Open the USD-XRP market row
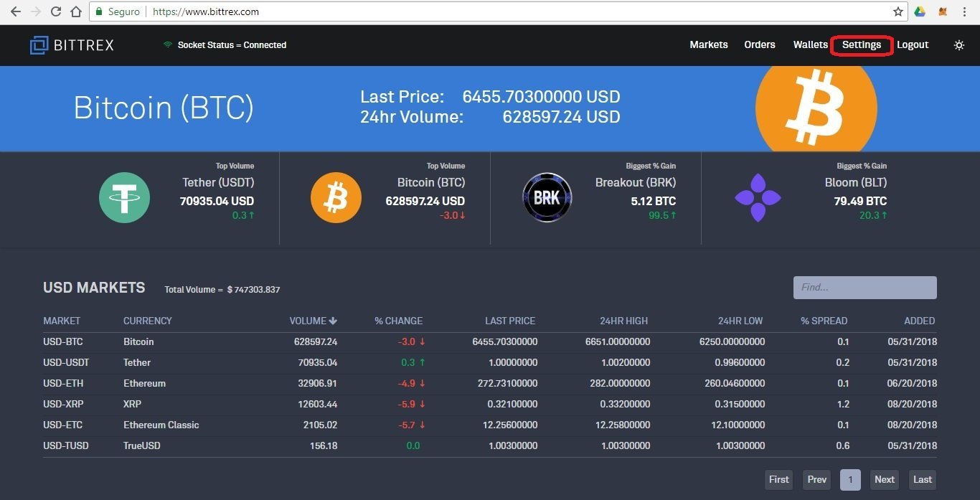This screenshot has height=500, width=980. [490, 405]
